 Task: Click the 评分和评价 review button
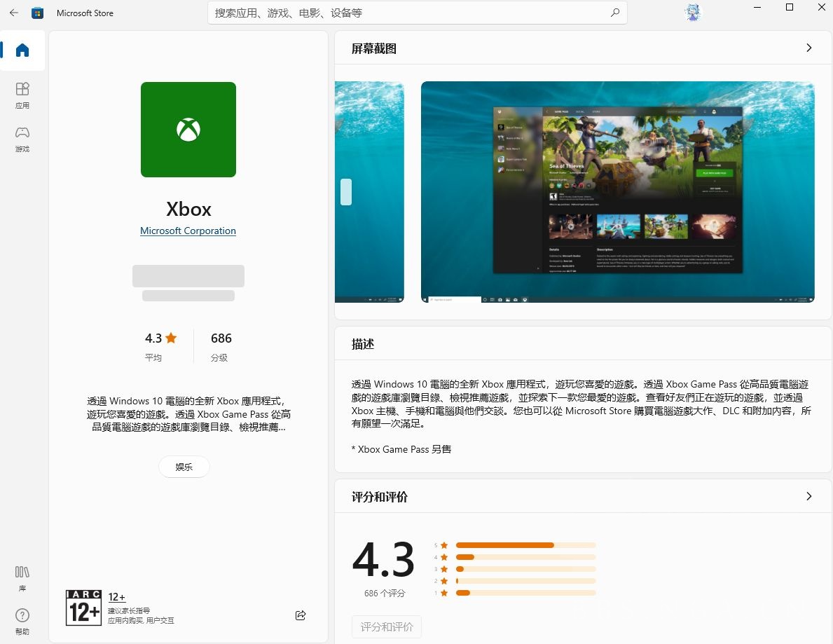[386, 626]
